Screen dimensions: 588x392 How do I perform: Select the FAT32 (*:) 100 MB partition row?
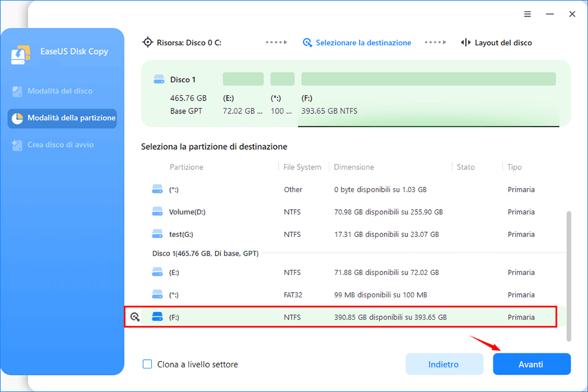353,294
